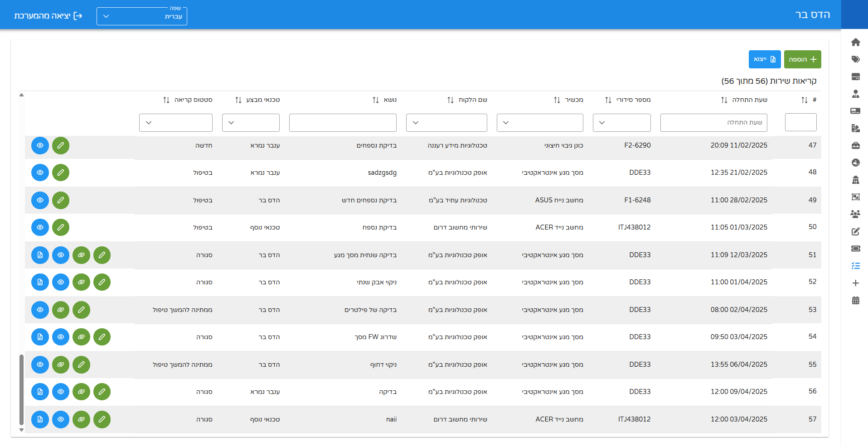Open the מספר סידורי filter dropdown
The width and height of the screenshot is (868, 446).
click(x=621, y=123)
